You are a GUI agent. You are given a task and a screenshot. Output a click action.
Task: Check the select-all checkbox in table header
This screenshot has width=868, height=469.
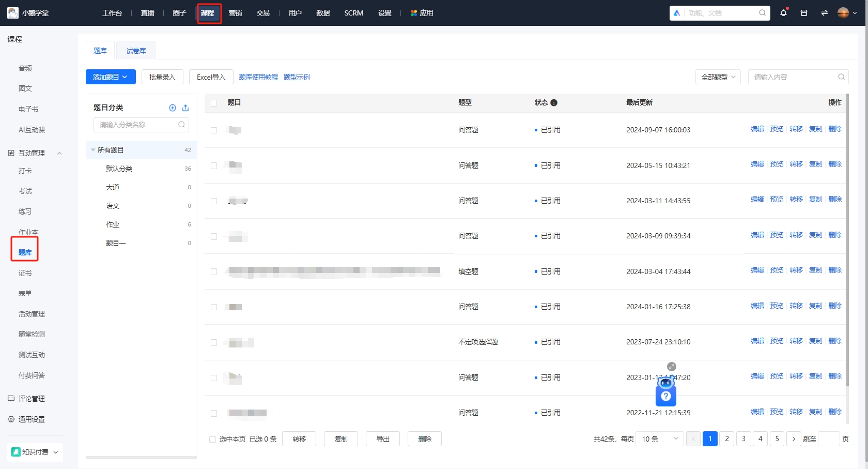tap(213, 103)
